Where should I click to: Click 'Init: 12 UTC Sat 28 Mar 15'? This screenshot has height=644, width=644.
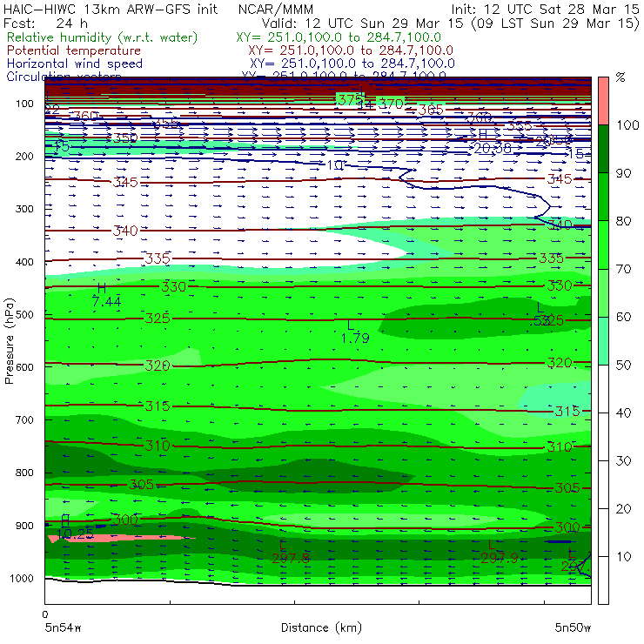point(545,9)
